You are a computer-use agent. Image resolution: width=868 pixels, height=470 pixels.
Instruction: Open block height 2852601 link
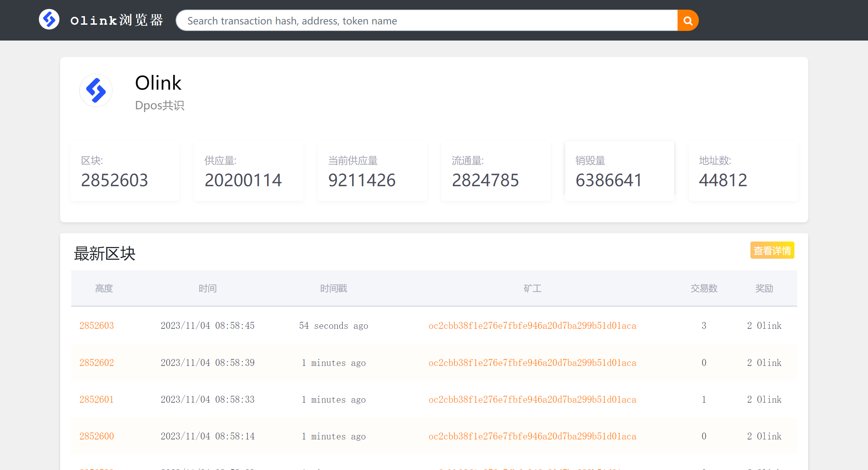click(x=97, y=400)
